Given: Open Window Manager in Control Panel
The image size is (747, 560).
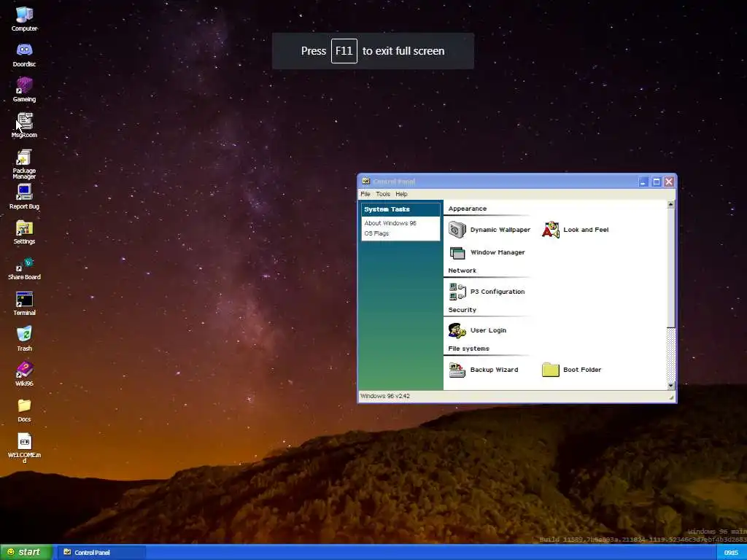Looking at the screenshot, I should click(487, 252).
